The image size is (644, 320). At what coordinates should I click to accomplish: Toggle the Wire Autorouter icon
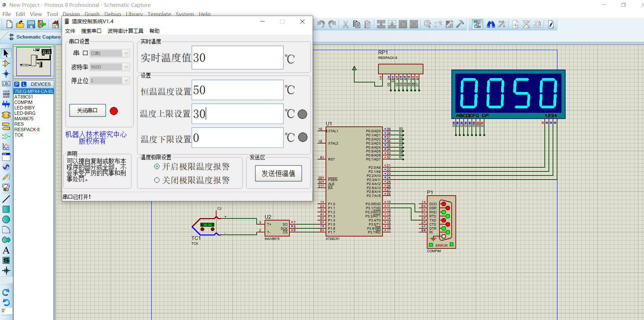click(477, 24)
